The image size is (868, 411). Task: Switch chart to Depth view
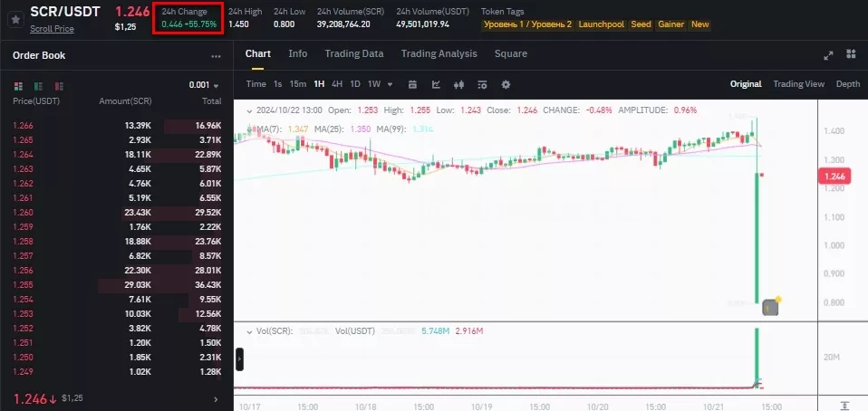(848, 84)
